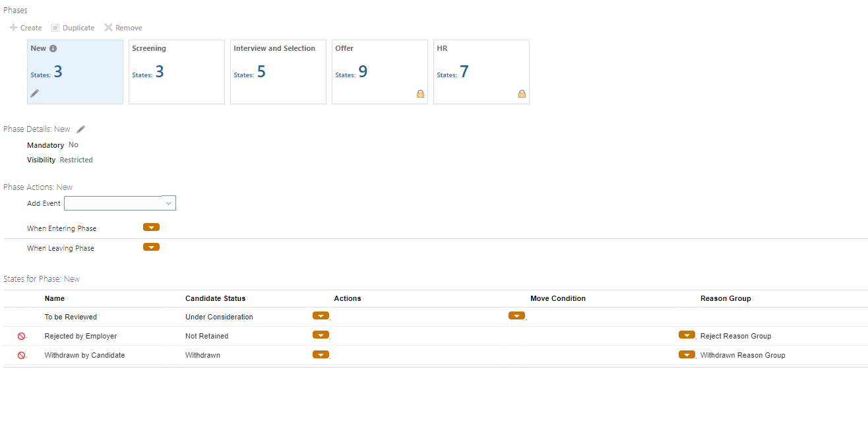Viewport: 868px width, 425px height.
Task: Click the Duplicate icon in the Phases toolbar
Action: [56, 28]
